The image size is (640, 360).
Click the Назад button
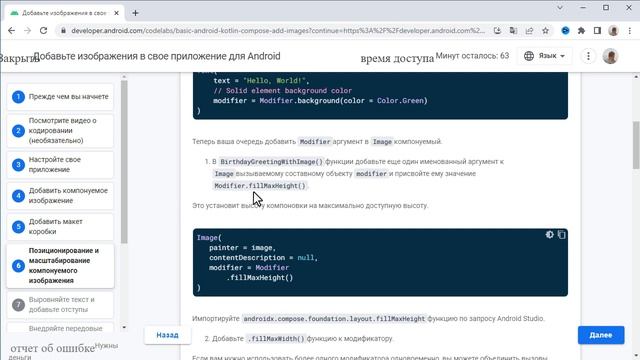167,335
